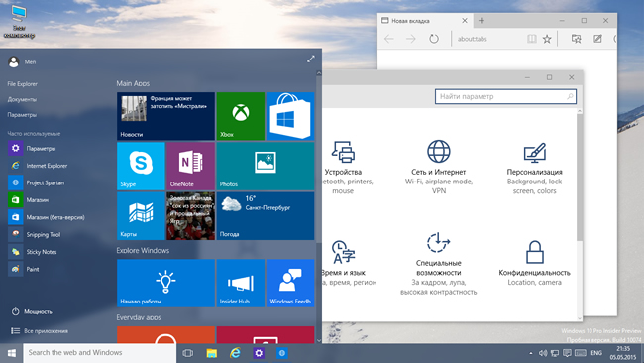Viewport: 644px width, 363px height.
Task: Open Магазин (бета-версия) from Start list
Action: [x=47, y=217]
